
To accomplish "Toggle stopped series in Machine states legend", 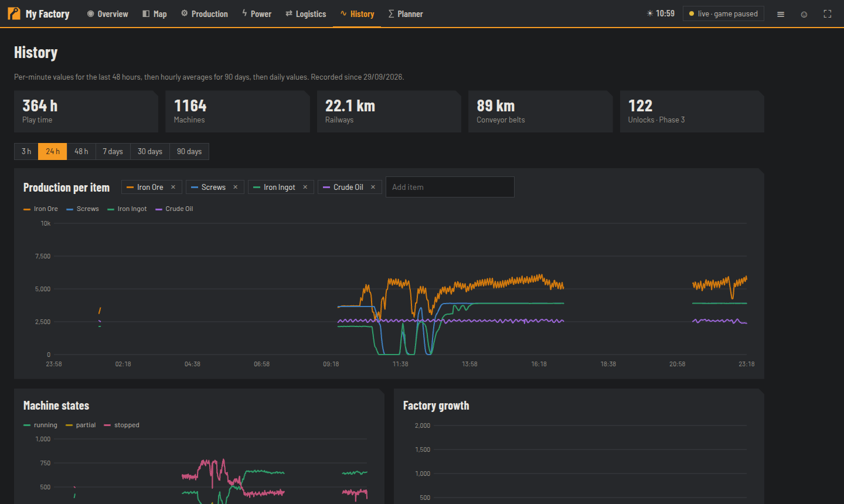I will (x=122, y=425).
